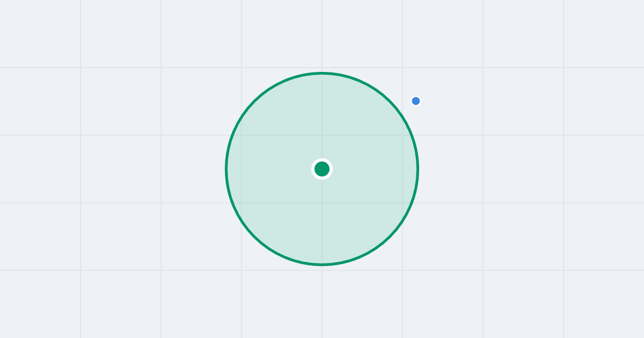Select the small blue point outside the circle
This screenshot has width=644, height=338.
(x=416, y=101)
